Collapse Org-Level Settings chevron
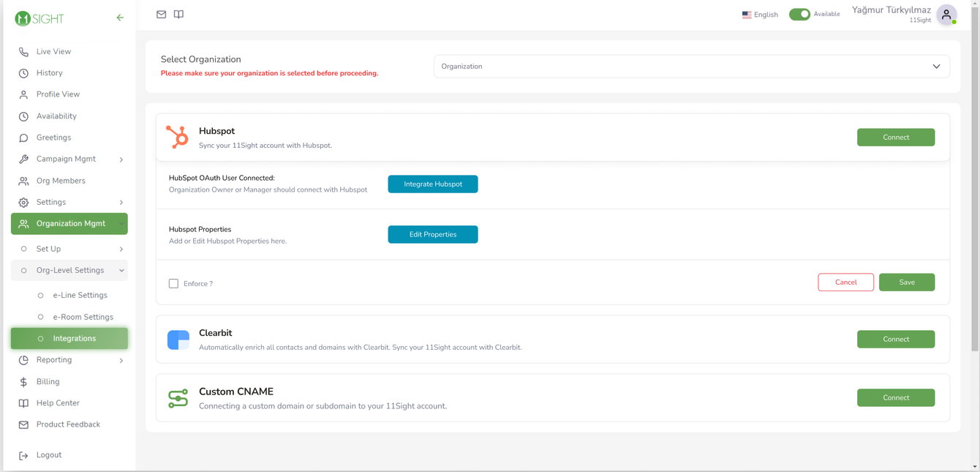Viewport: 980px width, 472px height. coord(121,271)
